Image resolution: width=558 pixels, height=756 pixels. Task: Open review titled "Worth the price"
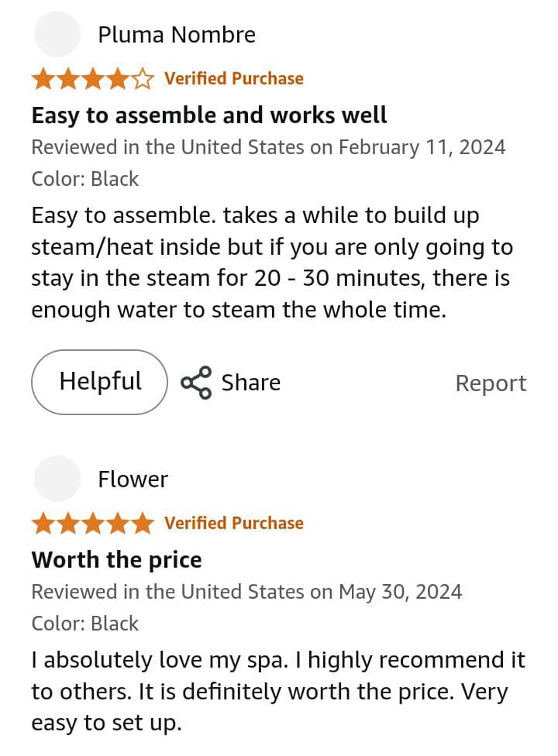(116, 560)
